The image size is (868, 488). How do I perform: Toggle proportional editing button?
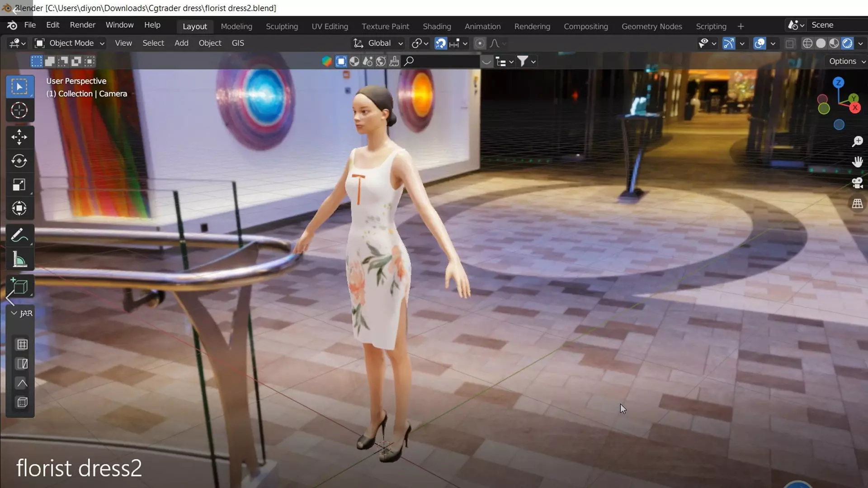tap(480, 43)
